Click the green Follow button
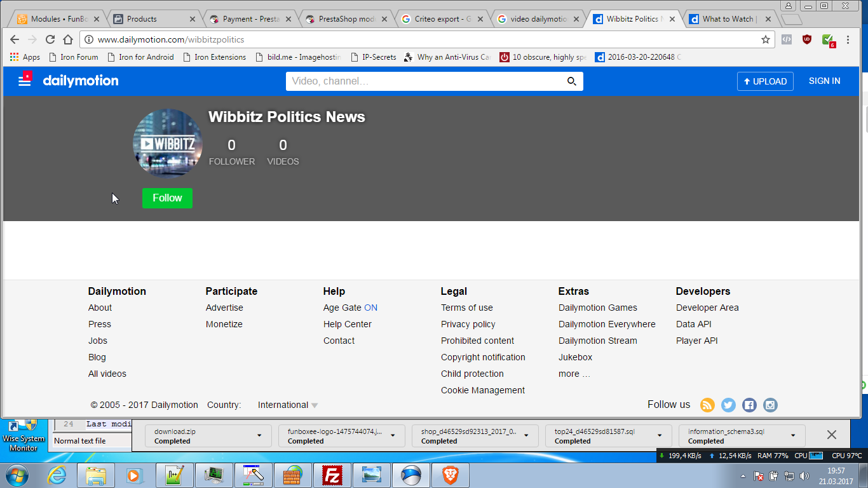 (167, 198)
